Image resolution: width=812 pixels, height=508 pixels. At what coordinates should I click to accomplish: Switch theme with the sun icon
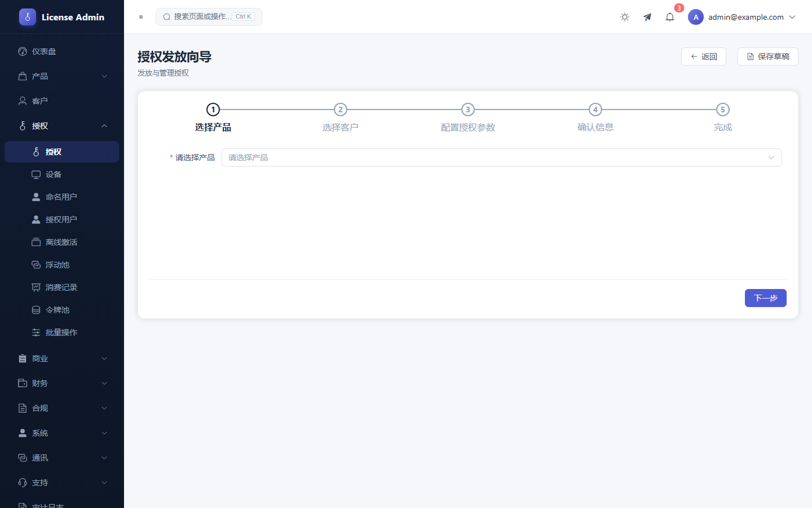pos(625,17)
